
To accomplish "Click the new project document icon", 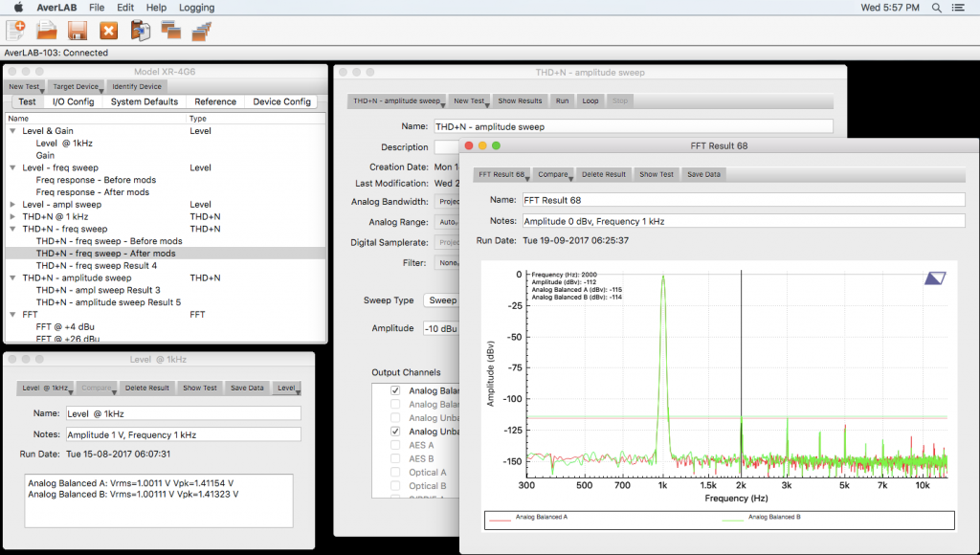I will pyautogui.click(x=15, y=30).
